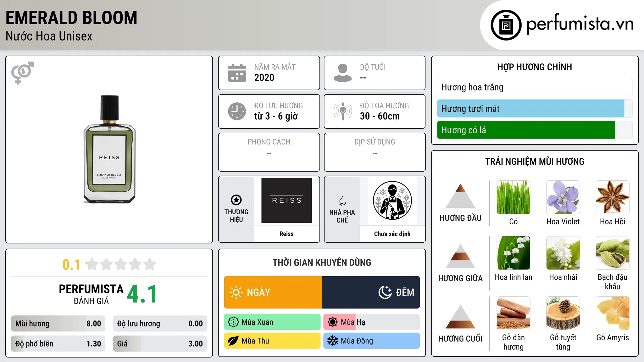The image size is (644, 362).
Task: Open the Emerald Bloom bottle product image
Action: (109, 150)
